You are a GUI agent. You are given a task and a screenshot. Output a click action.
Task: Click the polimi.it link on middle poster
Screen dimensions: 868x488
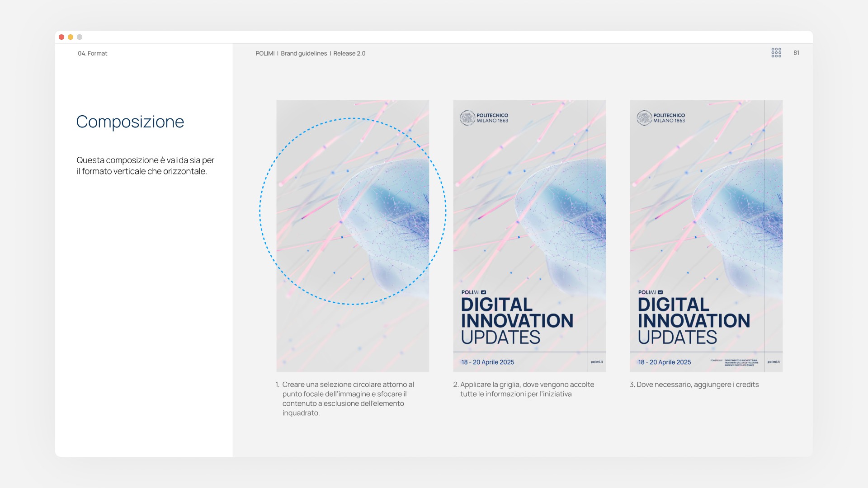pyautogui.click(x=596, y=362)
